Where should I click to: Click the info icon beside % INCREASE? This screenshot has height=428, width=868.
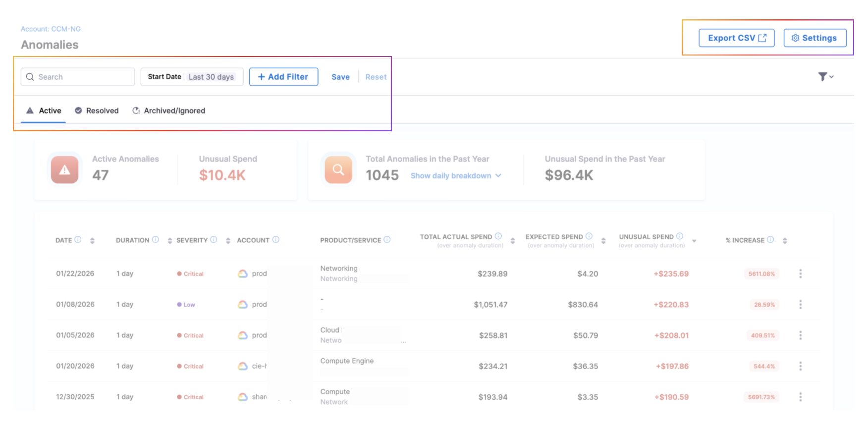[x=770, y=240]
